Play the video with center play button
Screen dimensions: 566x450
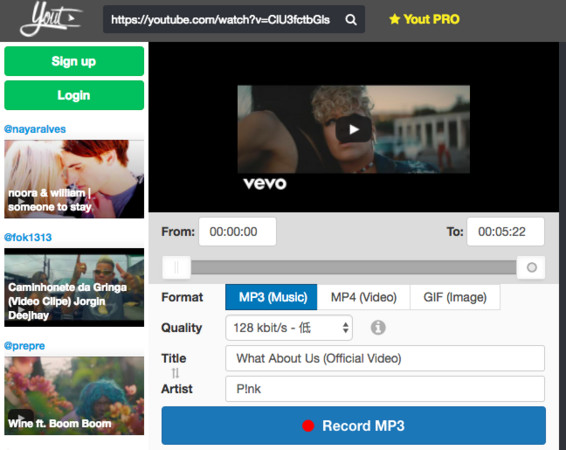tap(353, 129)
